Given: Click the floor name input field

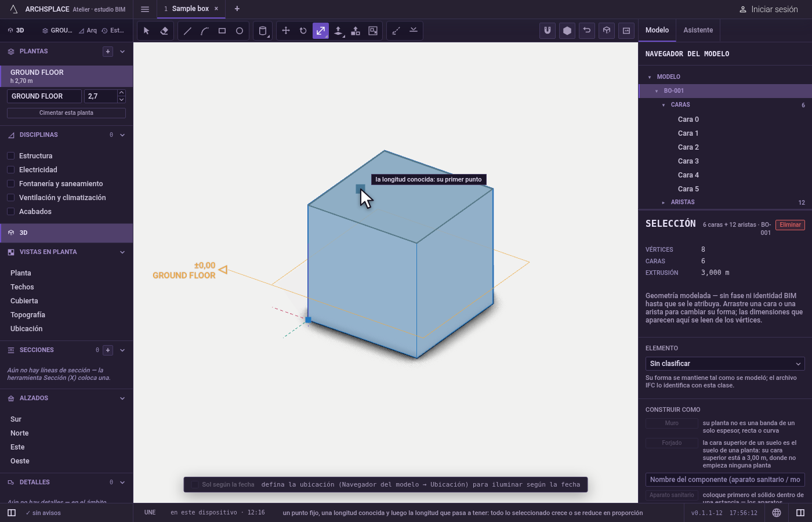Looking at the screenshot, I should point(44,96).
